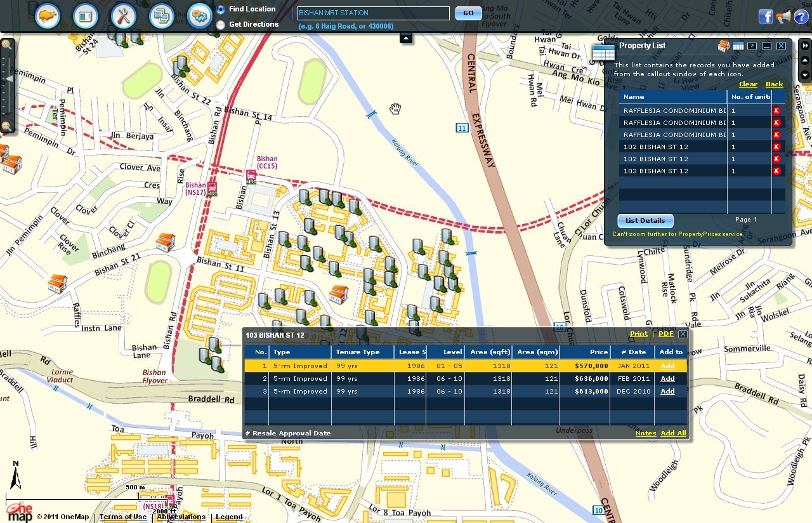Click Add for the $570,000 transaction
The image size is (812, 523).
[667, 366]
